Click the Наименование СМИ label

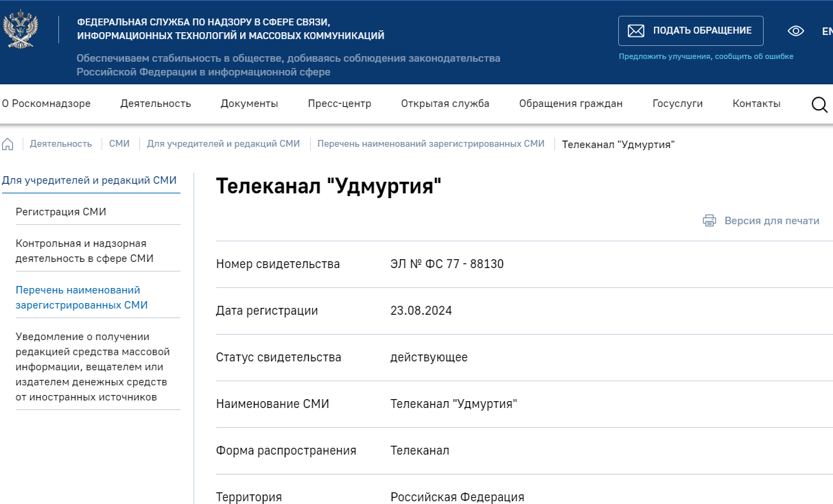(272, 404)
